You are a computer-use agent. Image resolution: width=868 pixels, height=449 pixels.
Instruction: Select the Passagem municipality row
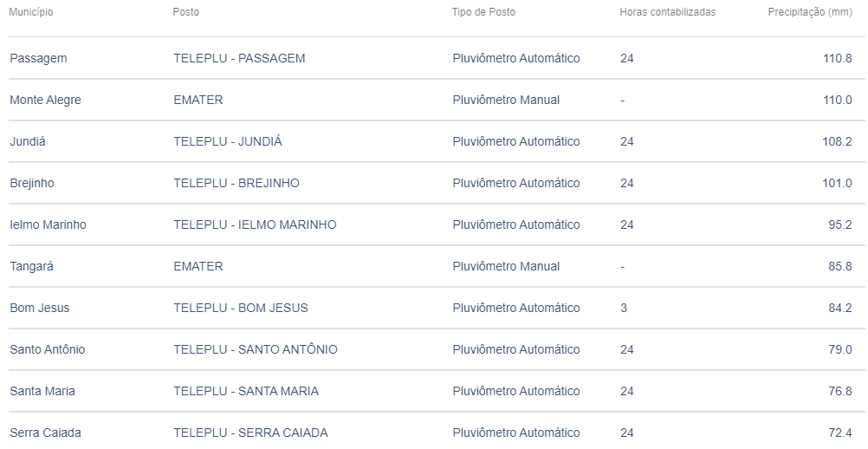coord(437,58)
